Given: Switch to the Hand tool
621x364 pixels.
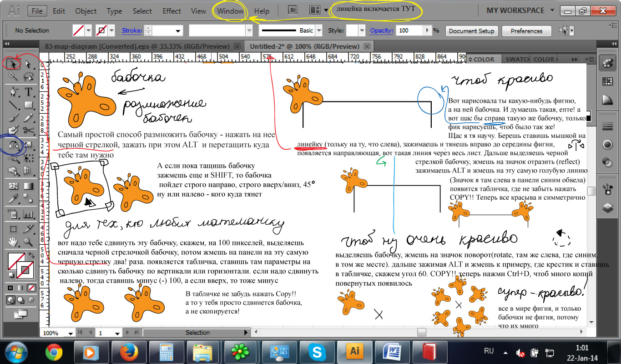Looking at the screenshot, I should 14,242.
